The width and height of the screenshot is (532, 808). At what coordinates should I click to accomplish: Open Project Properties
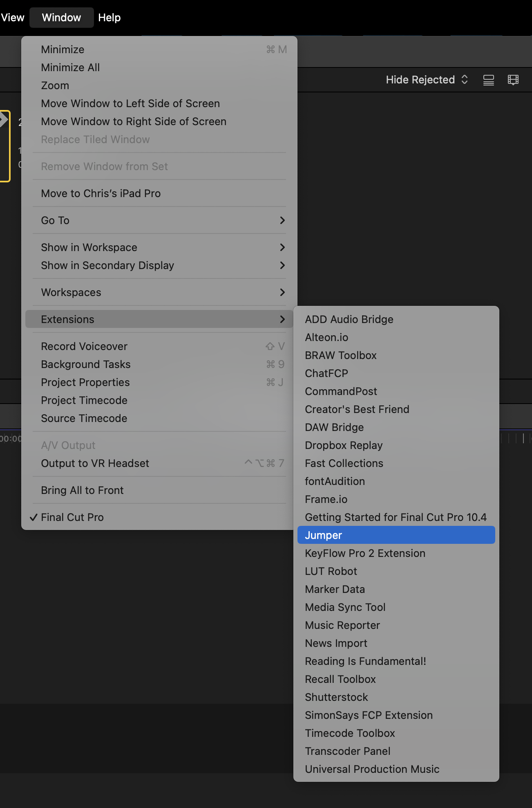(x=85, y=382)
